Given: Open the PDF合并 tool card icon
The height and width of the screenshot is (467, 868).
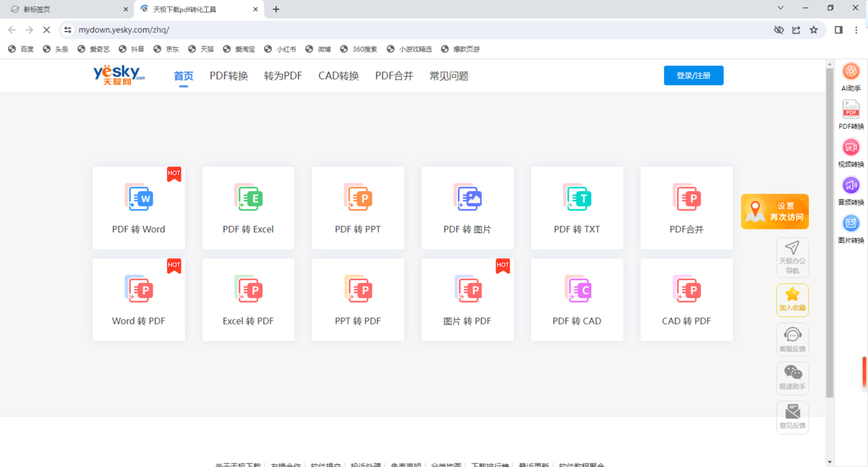Looking at the screenshot, I should point(686,198).
